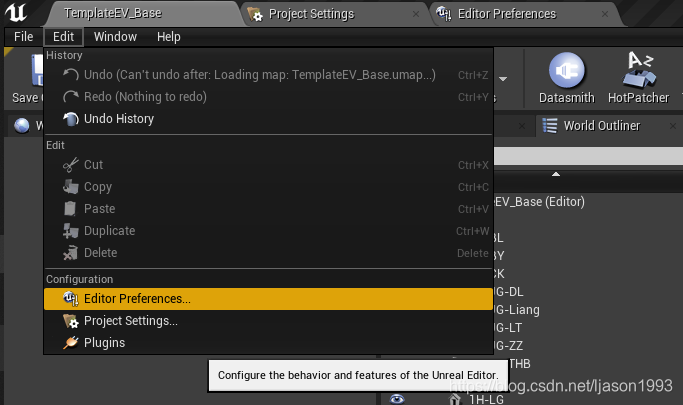Open the Window menu
The height and width of the screenshot is (405, 683).
pos(115,37)
